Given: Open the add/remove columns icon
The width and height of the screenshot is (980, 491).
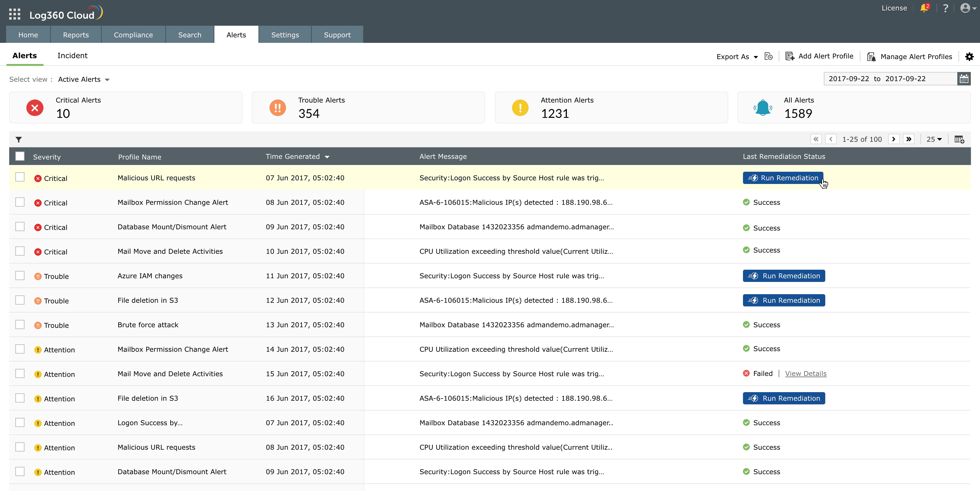Looking at the screenshot, I should click(x=959, y=139).
